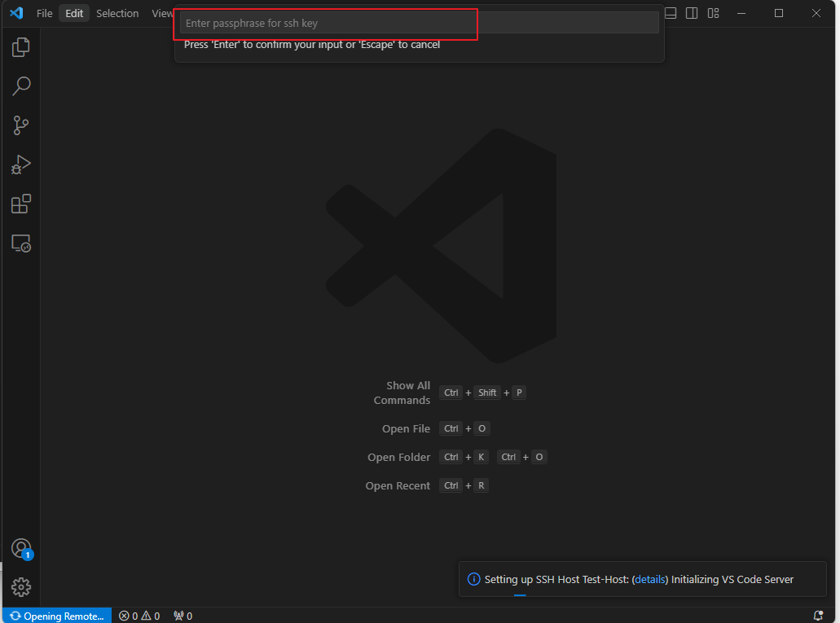Open the Run and Debug view

click(x=21, y=165)
